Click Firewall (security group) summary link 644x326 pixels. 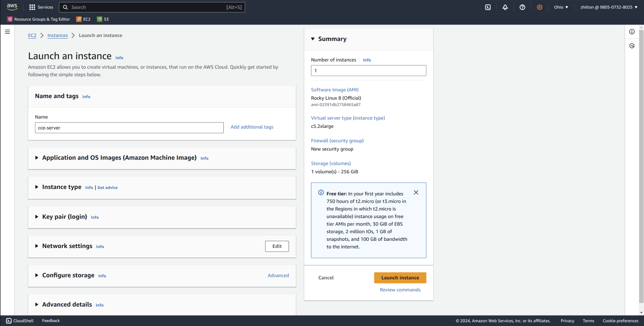point(337,141)
